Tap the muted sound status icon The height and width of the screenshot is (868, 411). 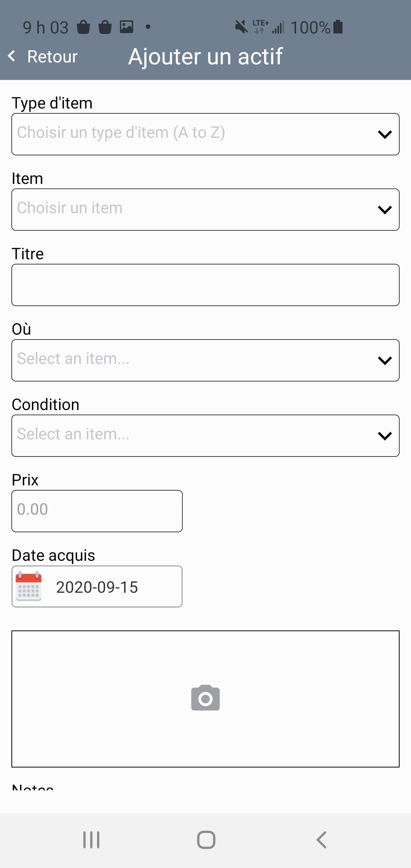click(x=241, y=27)
